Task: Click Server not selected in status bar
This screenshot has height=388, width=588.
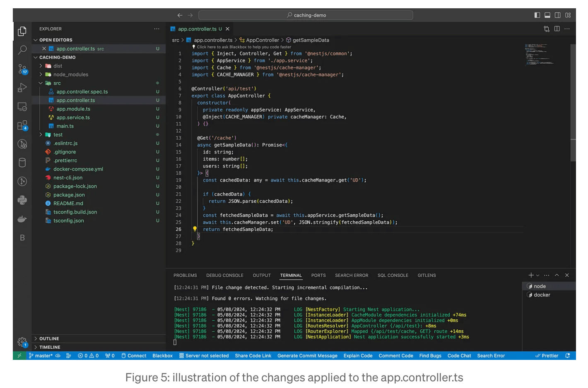Action: click(x=204, y=356)
